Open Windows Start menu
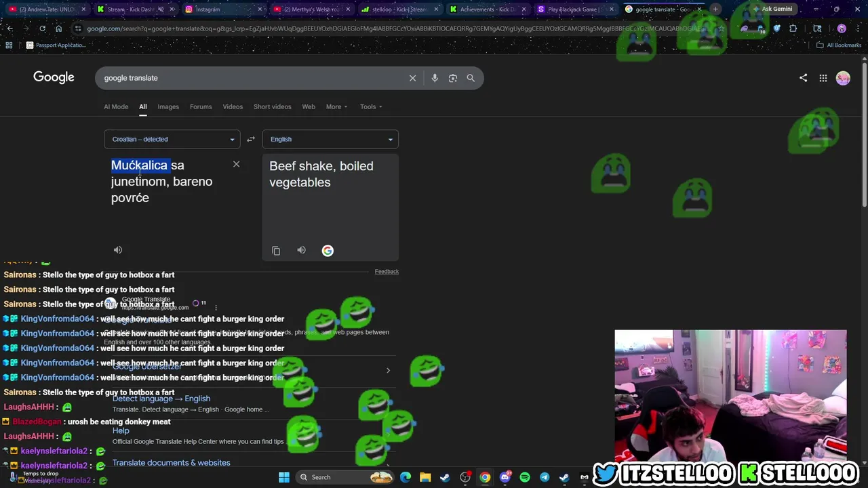 point(284,477)
